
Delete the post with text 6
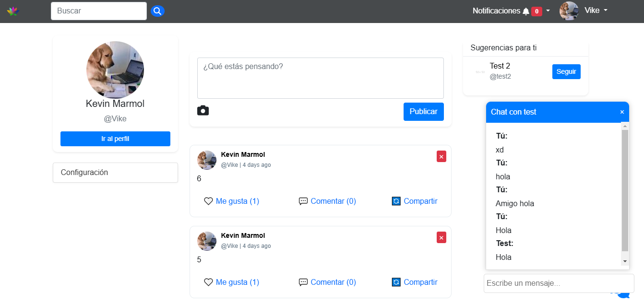coord(441,156)
